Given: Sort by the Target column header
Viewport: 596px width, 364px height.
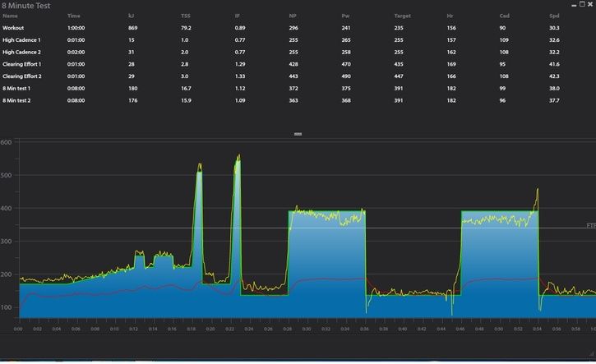Looking at the screenshot, I should (403, 16).
